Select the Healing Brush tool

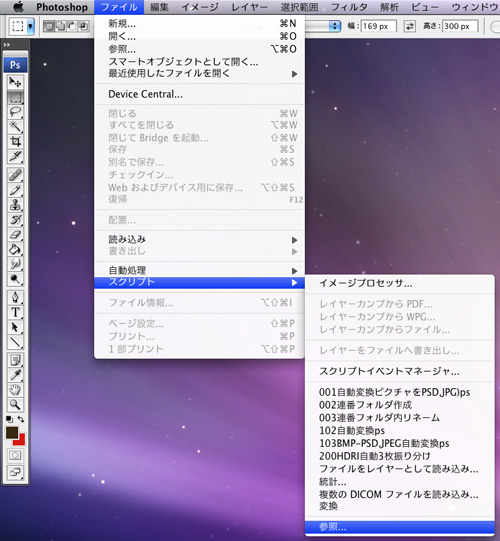(x=15, y=175)
